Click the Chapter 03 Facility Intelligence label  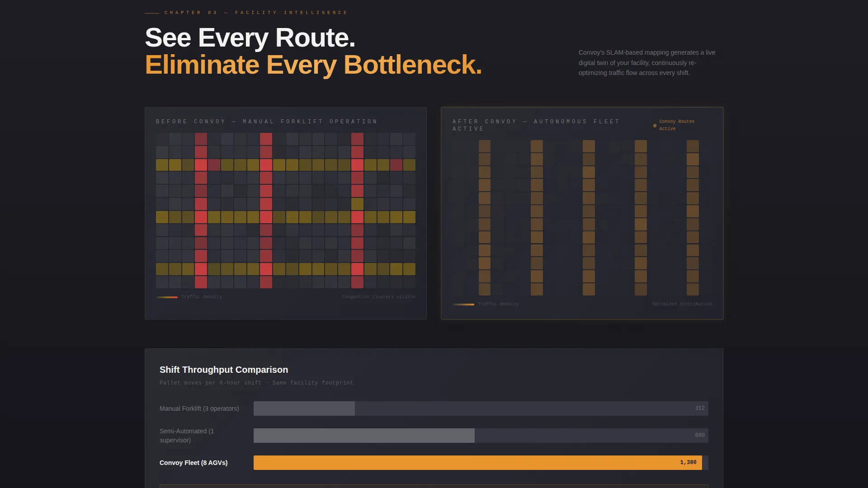pyautogui.click(x=256, y=13)
